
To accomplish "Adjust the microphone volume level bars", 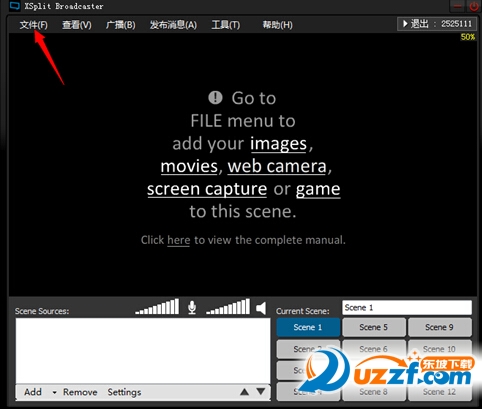I will tap(157, 307).
